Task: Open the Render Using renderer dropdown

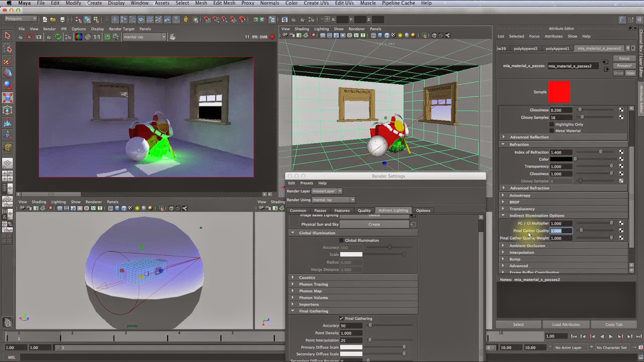Action: (x=351, y=200)
